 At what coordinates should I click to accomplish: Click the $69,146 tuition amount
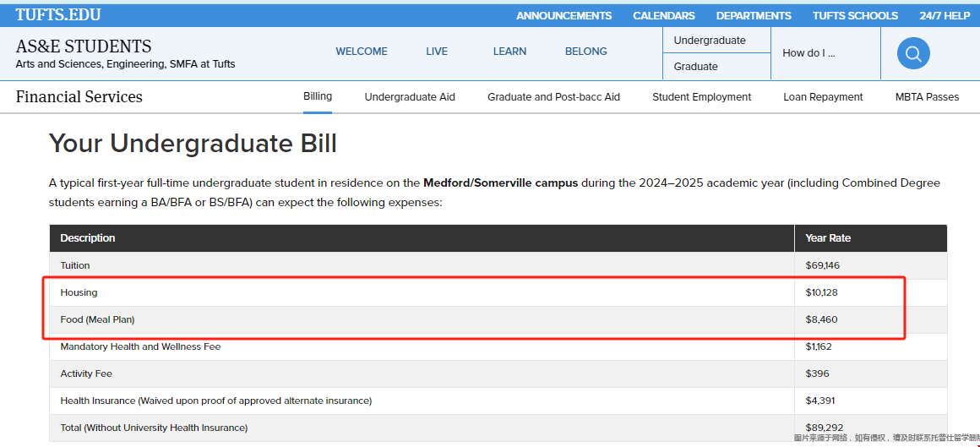point(823,265)
